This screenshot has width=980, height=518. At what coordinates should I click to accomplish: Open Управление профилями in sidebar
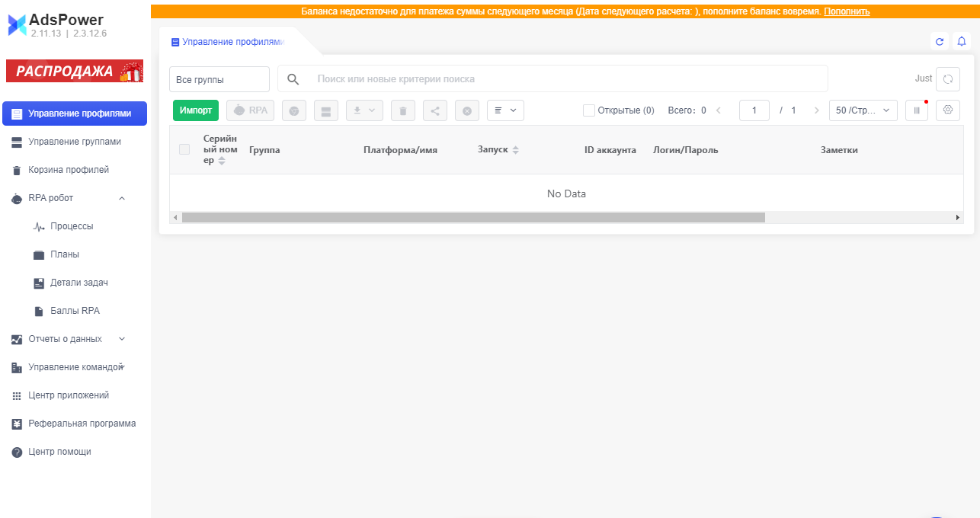(75, 114)
